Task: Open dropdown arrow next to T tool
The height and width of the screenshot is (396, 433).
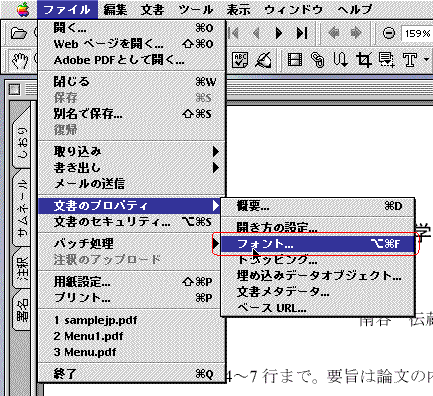Action: coord(426,60)
